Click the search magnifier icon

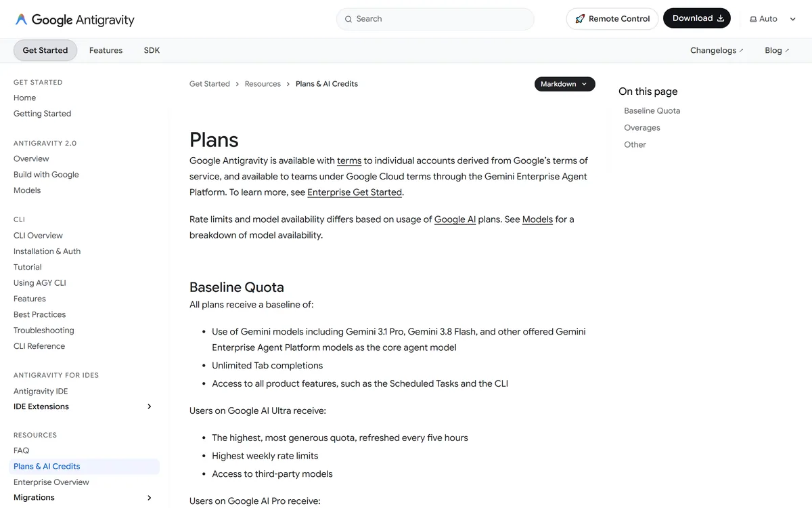(x=348, y=19)
